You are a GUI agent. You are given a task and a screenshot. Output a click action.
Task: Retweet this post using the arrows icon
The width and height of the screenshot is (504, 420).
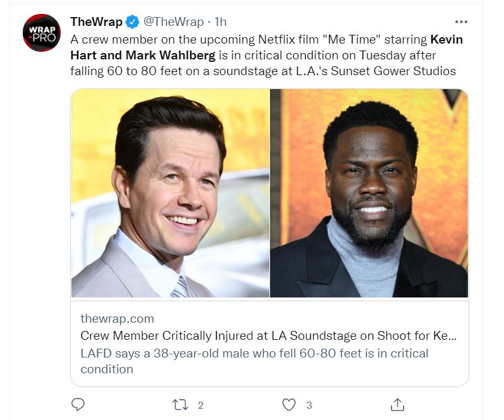[180, 404]
